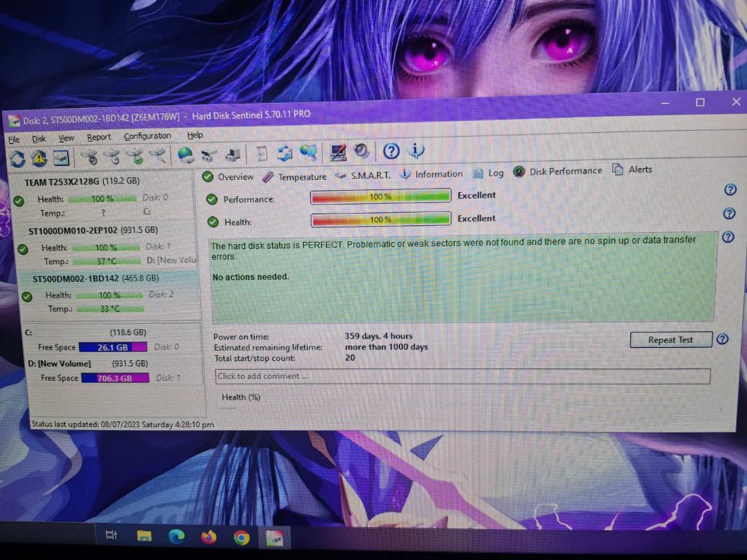Viewport: 747px width, 560px height.
Task: Click the globe with monitor toolbar icon
Action: 308,152
